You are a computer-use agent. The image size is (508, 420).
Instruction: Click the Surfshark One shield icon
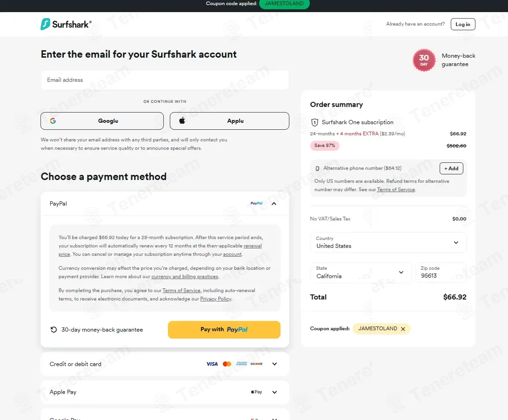pos(314,122)
